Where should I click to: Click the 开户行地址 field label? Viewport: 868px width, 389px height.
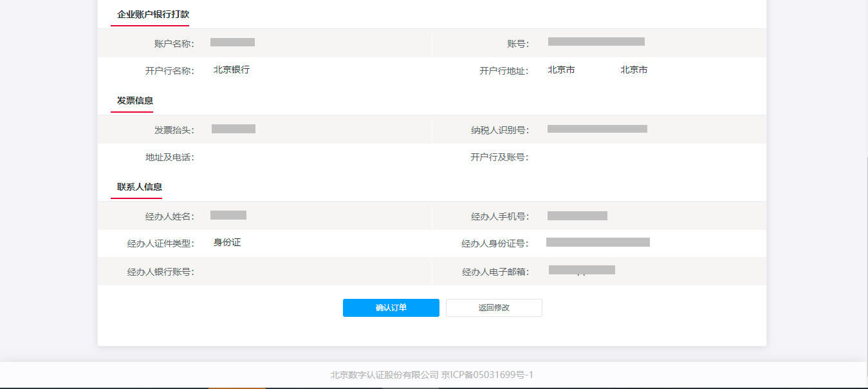[x=504, y=71]
